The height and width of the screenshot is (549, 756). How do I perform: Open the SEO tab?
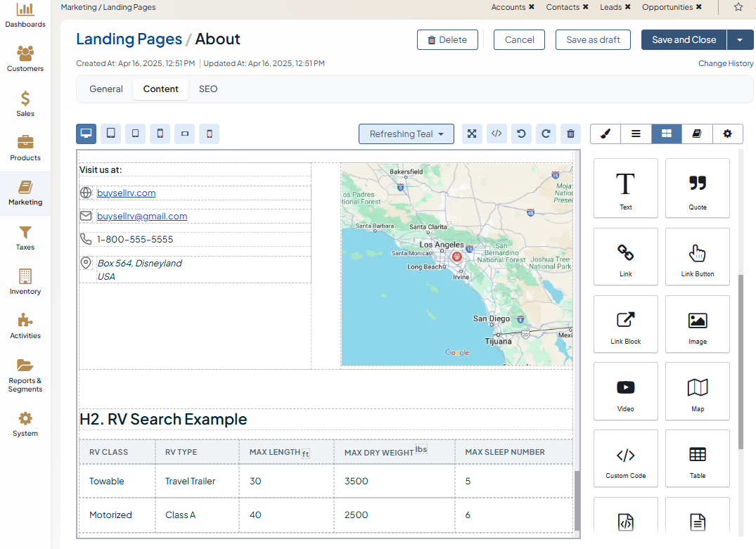208,89
